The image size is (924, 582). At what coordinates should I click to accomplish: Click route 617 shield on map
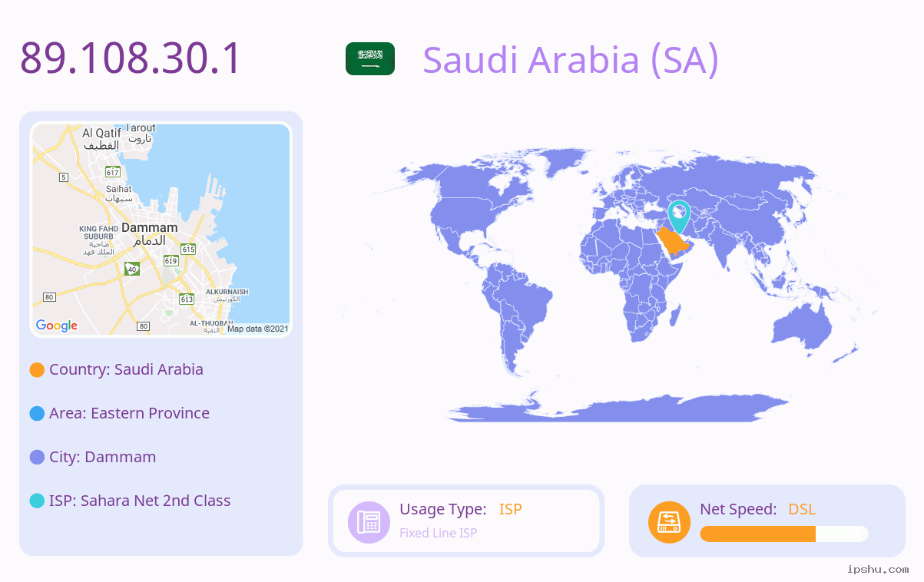point(113,171)
